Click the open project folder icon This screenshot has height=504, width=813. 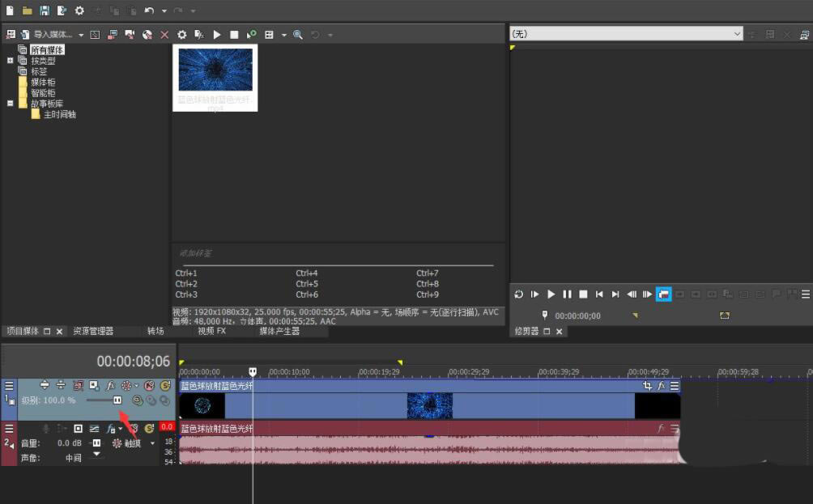coord(27,11)
